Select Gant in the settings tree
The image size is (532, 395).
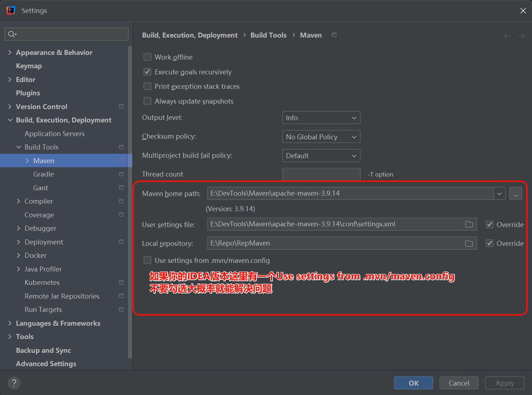coord(40,188)
